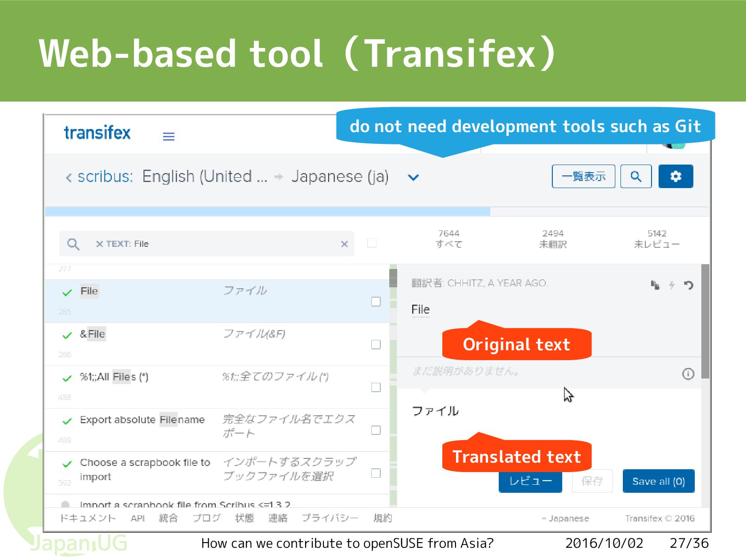Click the English (United ... source language label

coord(204,177)
